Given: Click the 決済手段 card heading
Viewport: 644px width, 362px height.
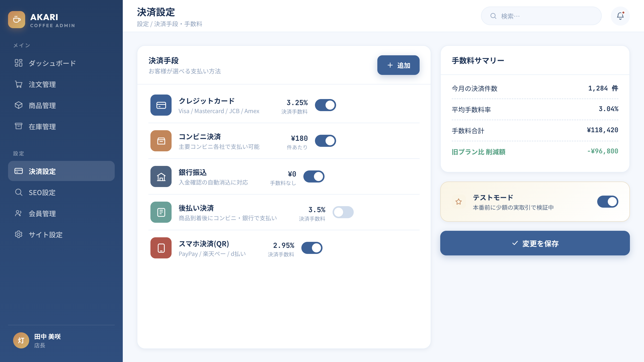Looking at the screenshot, I should pos(164,60).
